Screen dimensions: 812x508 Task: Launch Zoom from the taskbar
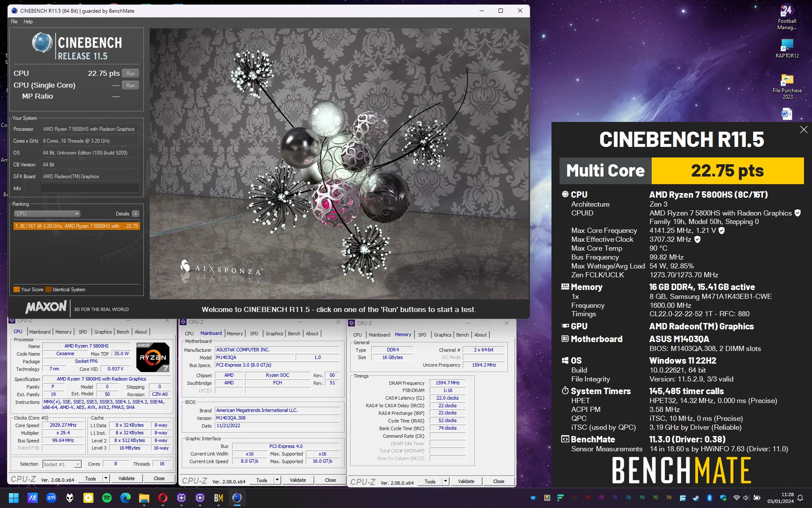51,498
